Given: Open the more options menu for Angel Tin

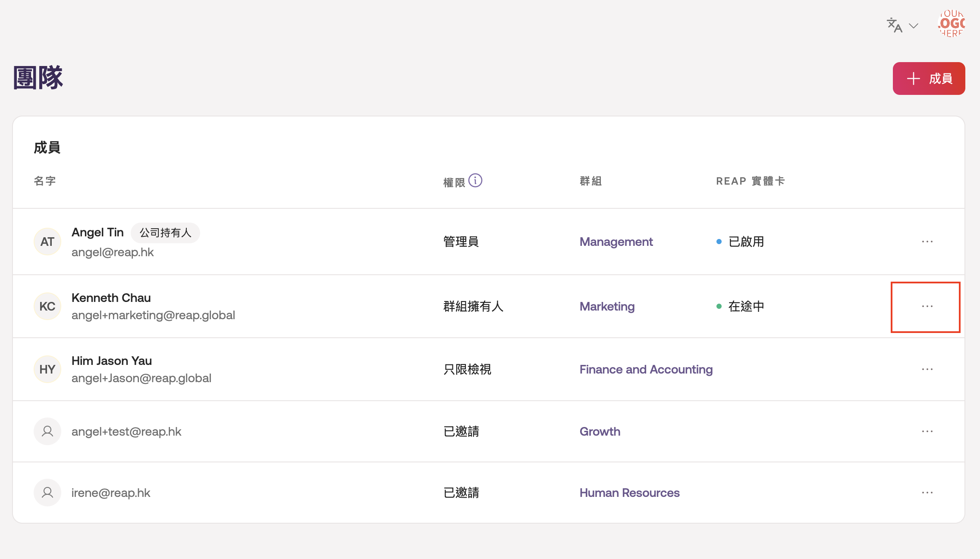Looking at the screenshot, I should coord(927,242).
